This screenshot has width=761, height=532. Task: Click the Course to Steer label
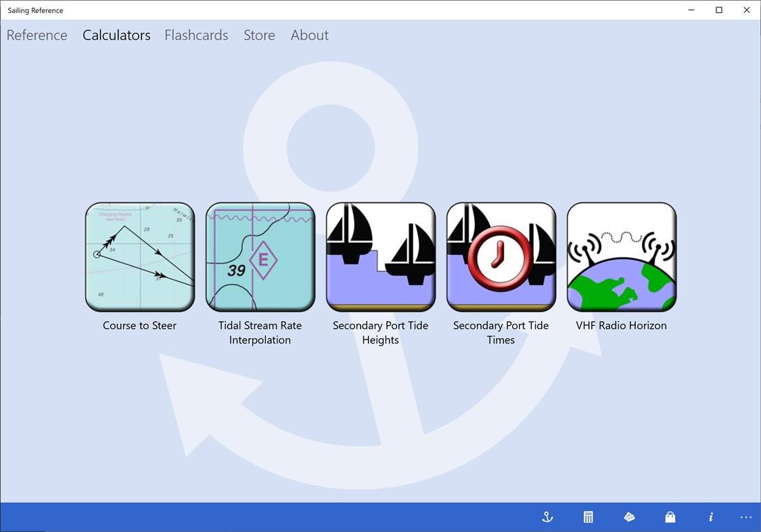139,325
